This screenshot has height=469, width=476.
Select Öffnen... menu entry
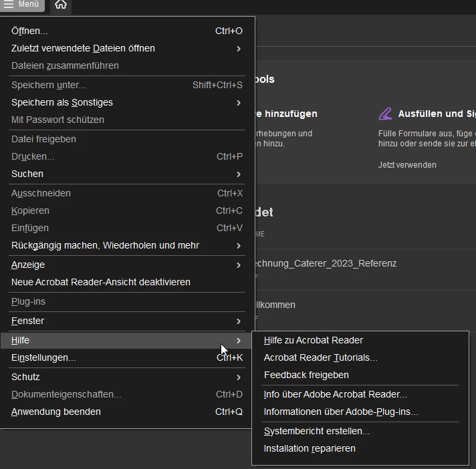pyautogui.click(x=127, y=31)
